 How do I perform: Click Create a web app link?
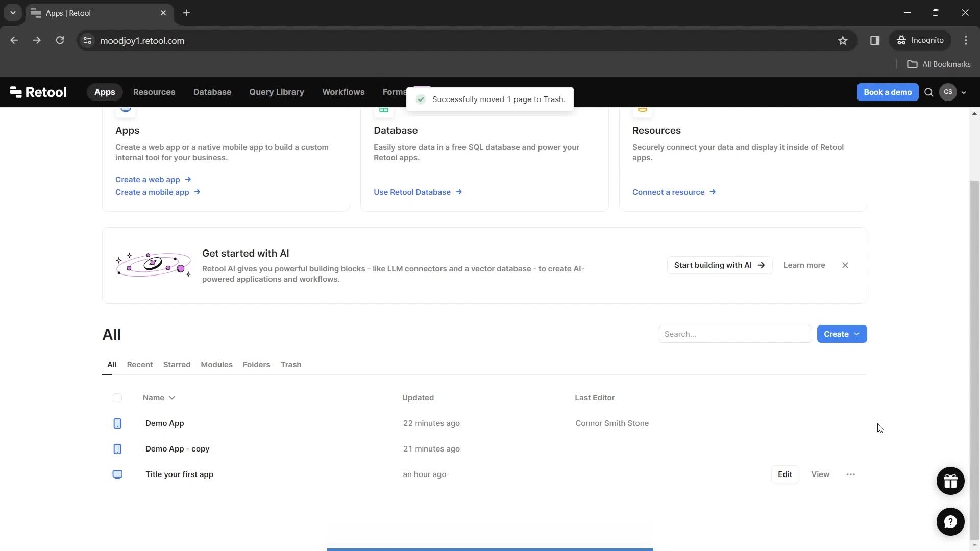point(153,180)
